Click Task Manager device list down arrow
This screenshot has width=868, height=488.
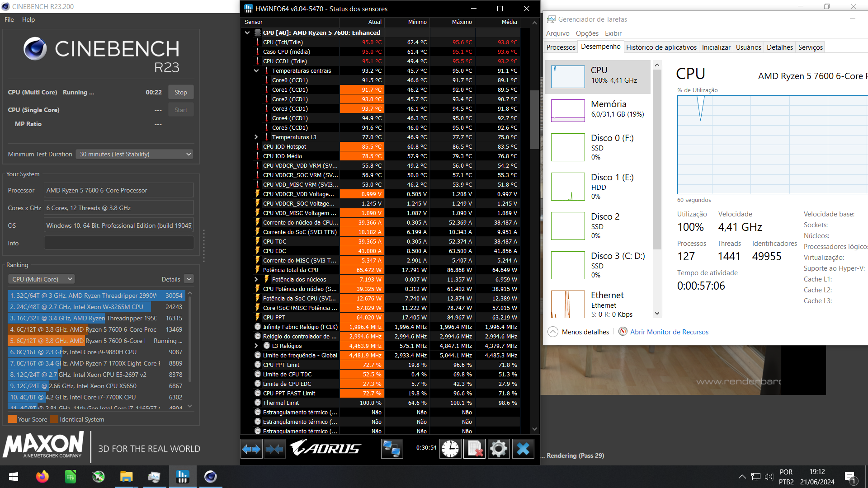(657, 313)
